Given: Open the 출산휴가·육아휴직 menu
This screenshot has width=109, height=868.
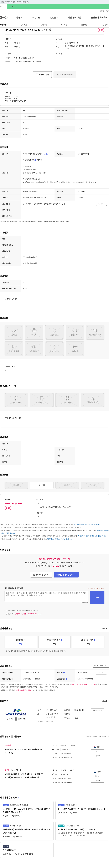Looking at the screenshot, I should 99,18.
